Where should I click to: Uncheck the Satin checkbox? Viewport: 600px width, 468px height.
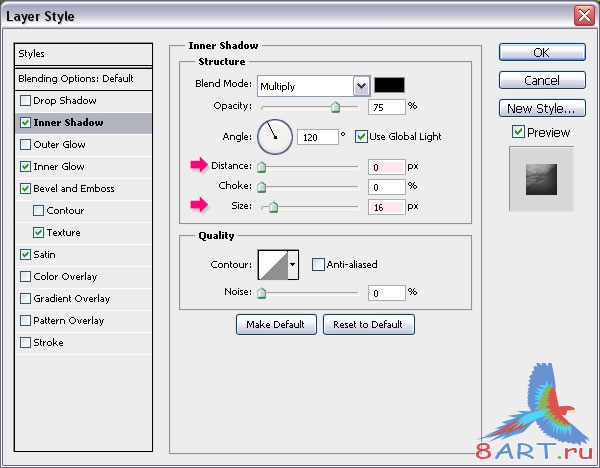pyautogui.click(x=25, y=254)
